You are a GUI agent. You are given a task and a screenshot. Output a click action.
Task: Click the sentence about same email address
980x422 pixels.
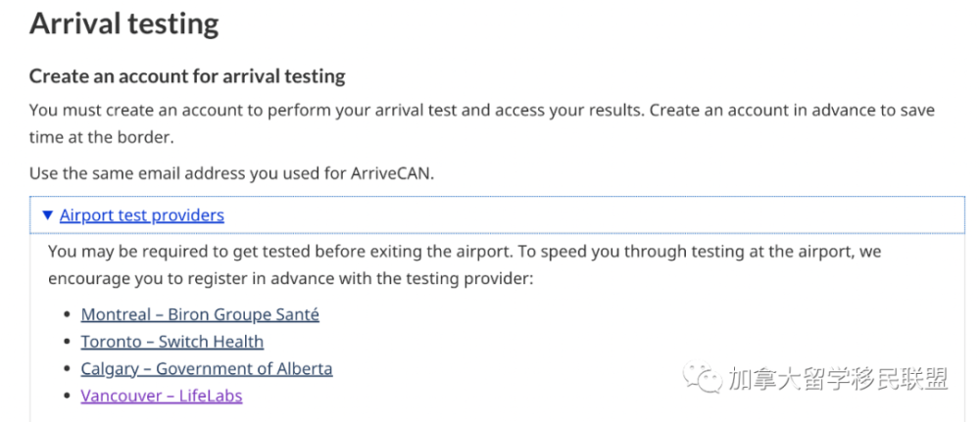click(232, 173)
